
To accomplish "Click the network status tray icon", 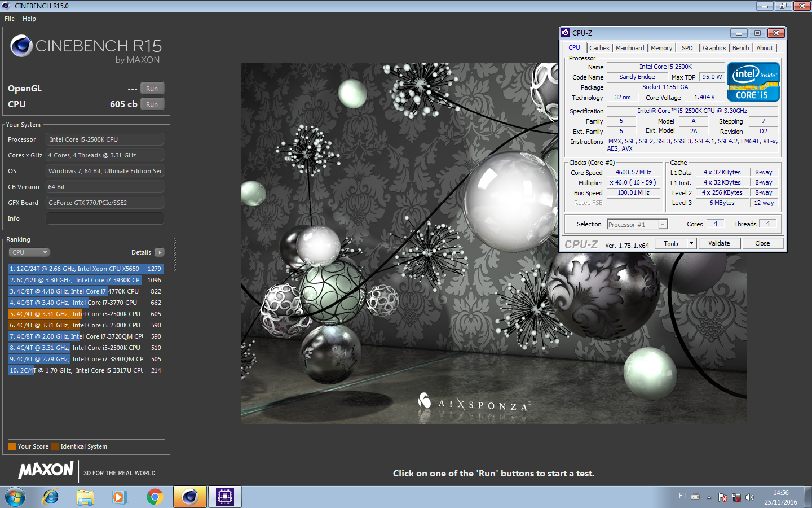I will click(736, 497).
